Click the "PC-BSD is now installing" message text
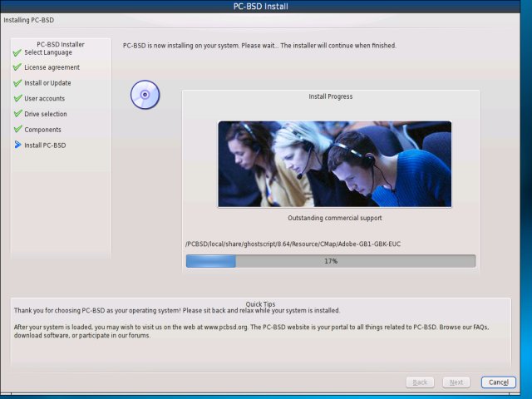The image size is (532, 399). [x=259, y=46]
